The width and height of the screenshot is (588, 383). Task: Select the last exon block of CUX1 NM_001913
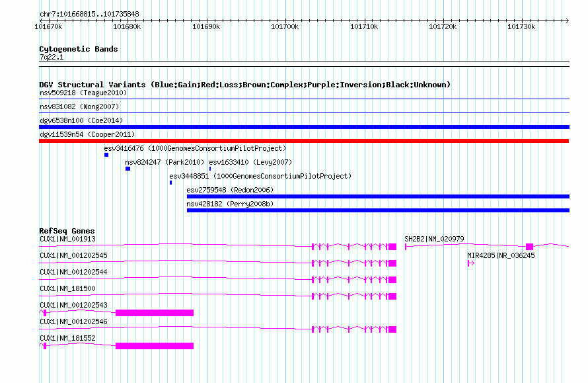tap(392, 247)
